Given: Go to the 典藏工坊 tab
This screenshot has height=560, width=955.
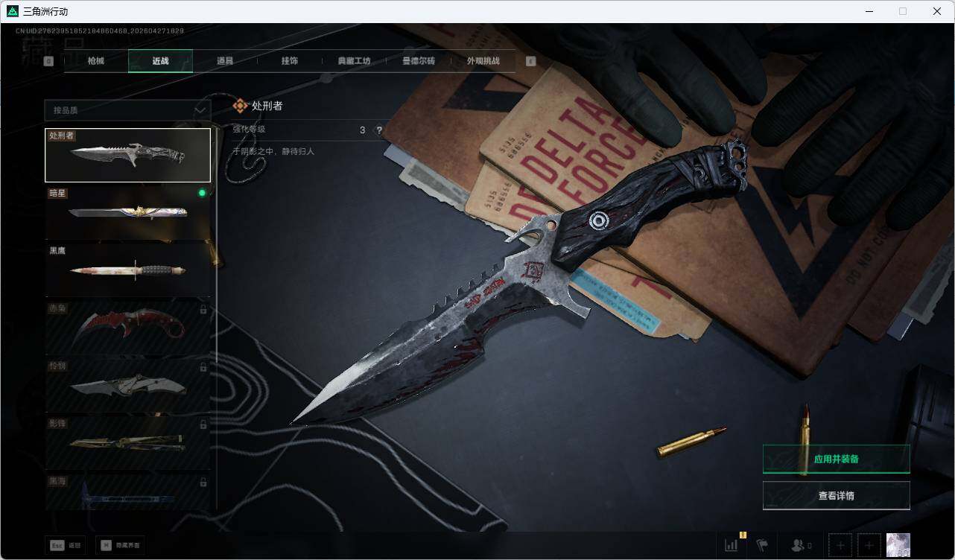Looking at the screenshot, I should point(354,61).
